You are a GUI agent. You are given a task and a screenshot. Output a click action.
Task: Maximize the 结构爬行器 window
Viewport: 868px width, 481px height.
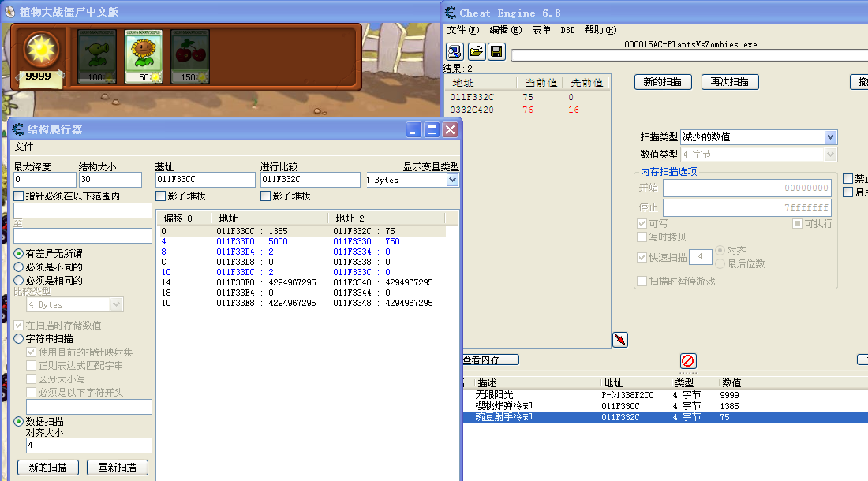pos(432,130)
